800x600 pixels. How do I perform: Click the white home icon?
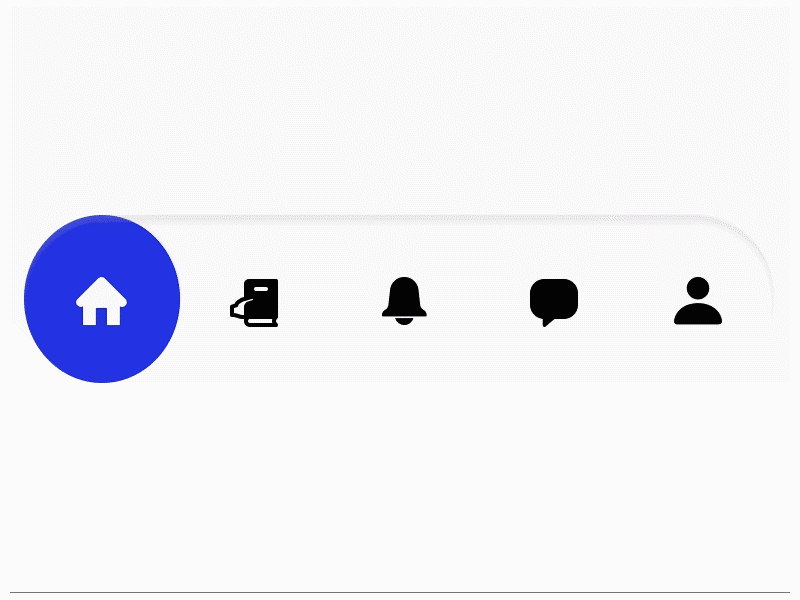tap(102, 301)
